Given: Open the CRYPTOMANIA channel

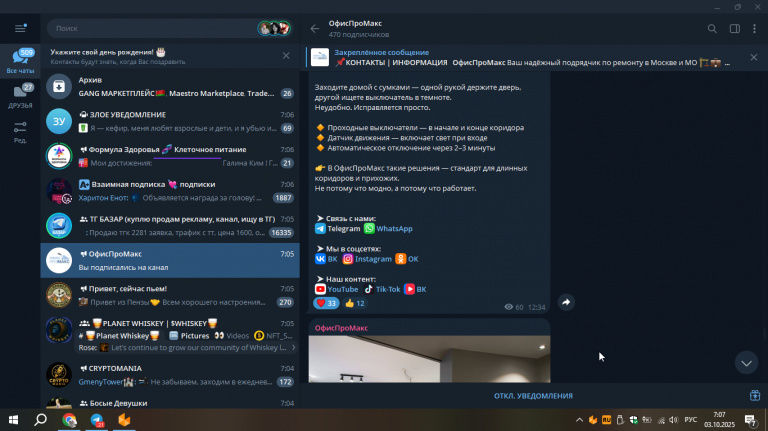Looking at the screenshot, I should pyautogui.click(x=170, y=375).
